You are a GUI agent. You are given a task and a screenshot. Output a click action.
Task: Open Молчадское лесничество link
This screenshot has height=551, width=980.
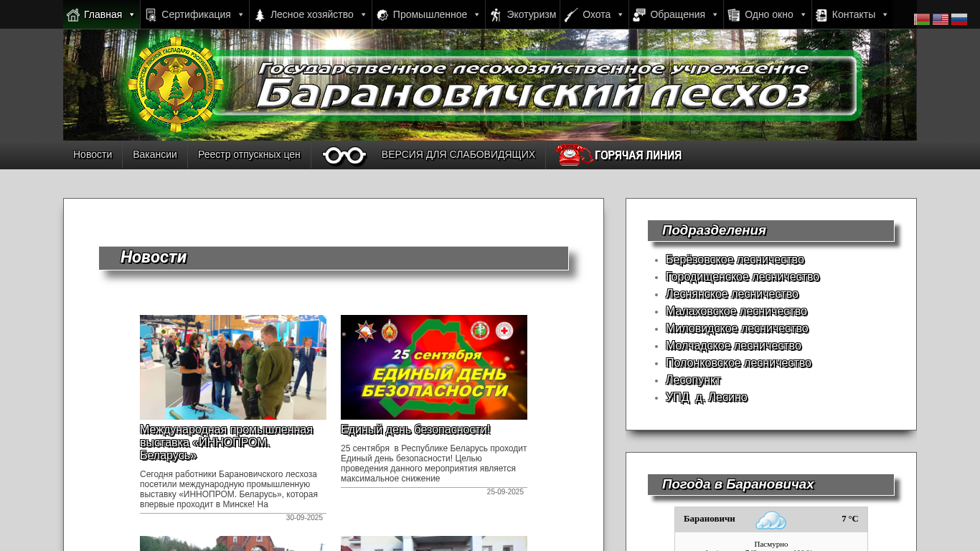coord(733,346)
